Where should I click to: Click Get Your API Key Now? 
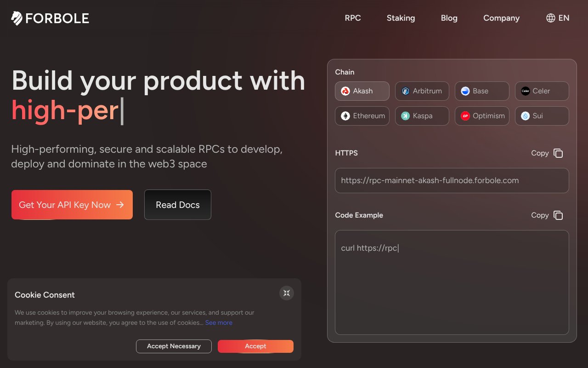pyautogui.click(x=72, y=204)
